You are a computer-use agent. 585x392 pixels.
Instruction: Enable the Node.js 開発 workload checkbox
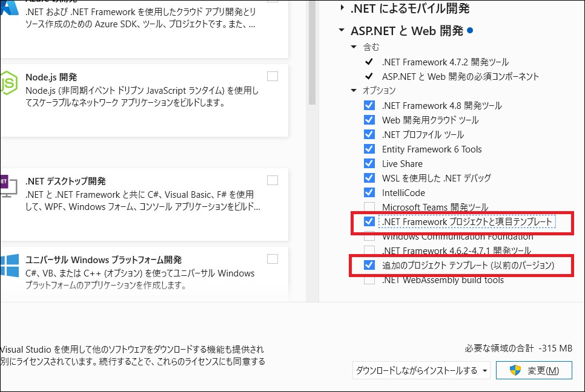[x=273, y=76]
